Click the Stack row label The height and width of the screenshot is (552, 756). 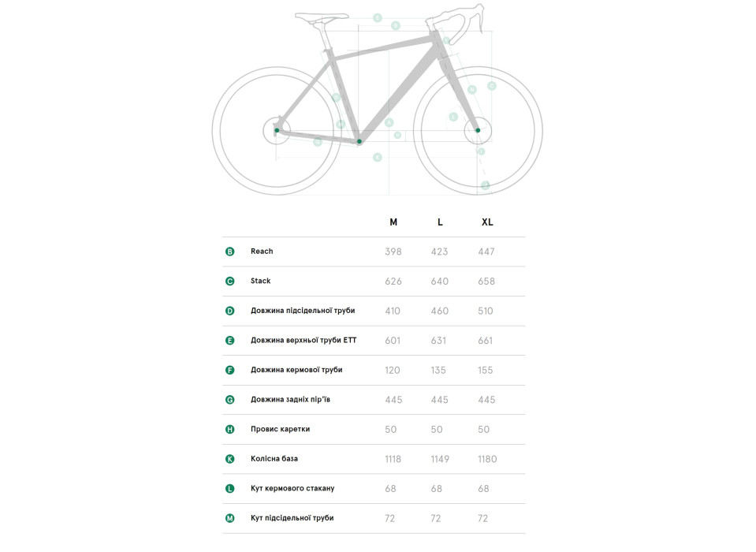(x=260, y=281)
